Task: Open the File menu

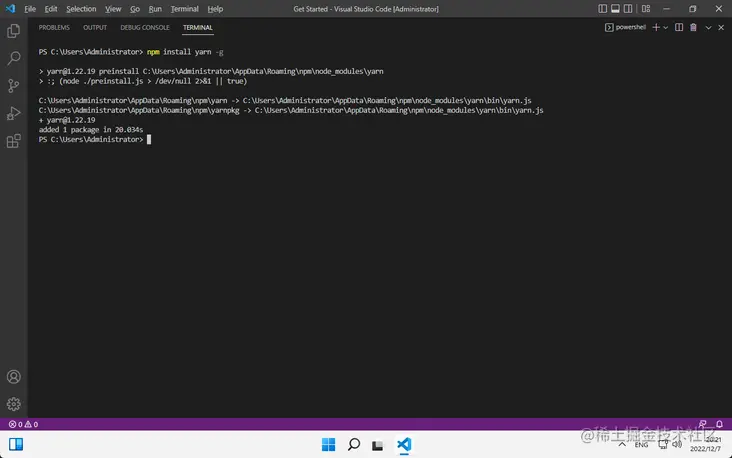Action: tap(30, 9)
